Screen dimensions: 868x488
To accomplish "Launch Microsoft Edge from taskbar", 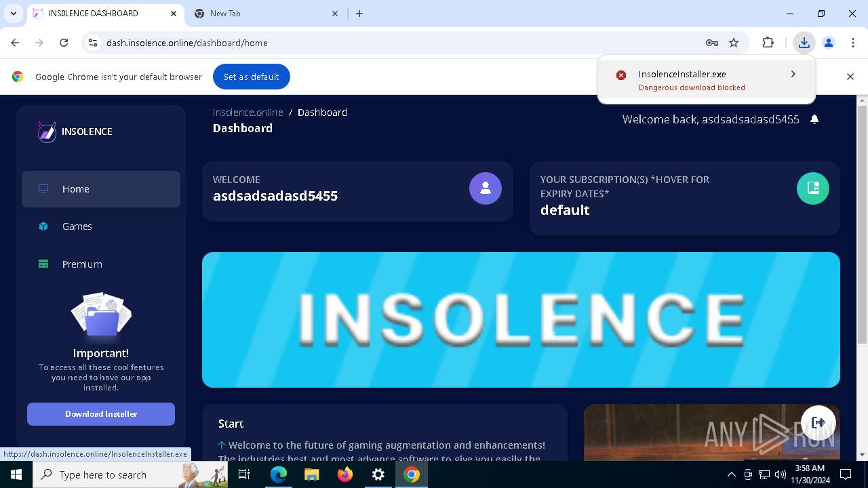I will pyautogui.click(x=279, y=474).
